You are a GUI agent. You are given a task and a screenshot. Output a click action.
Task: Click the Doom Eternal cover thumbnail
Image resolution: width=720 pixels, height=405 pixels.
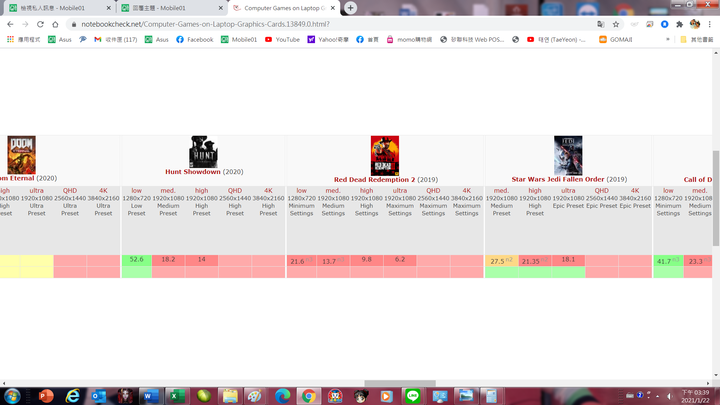[21, 155]
